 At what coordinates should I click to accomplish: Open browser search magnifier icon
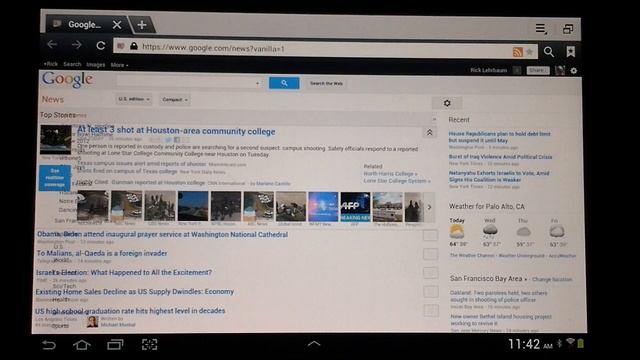[x=549, y=52]
